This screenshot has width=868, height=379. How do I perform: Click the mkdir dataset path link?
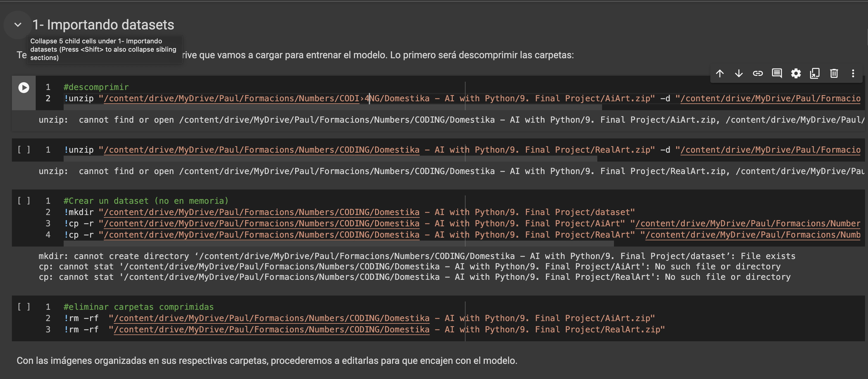tap(261, 212)
